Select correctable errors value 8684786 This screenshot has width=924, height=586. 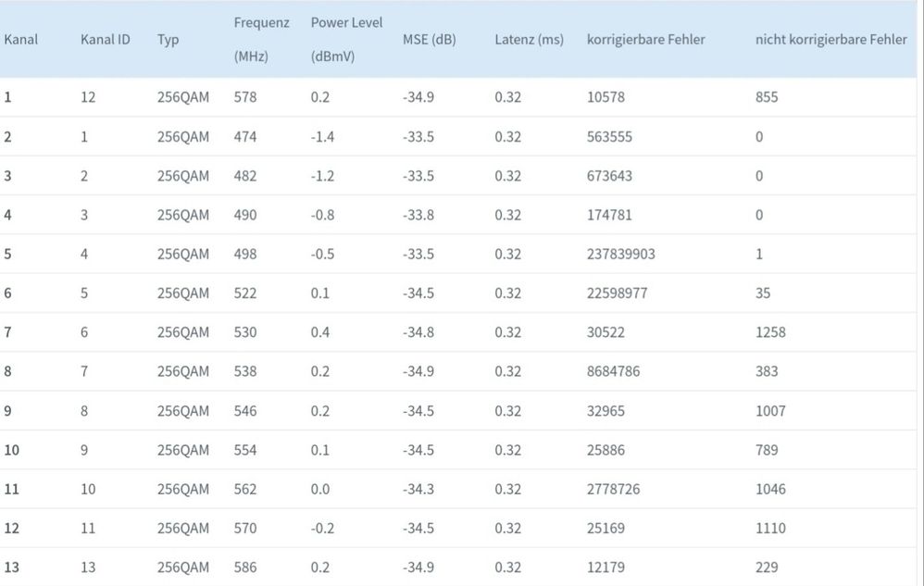pos(613,371)
